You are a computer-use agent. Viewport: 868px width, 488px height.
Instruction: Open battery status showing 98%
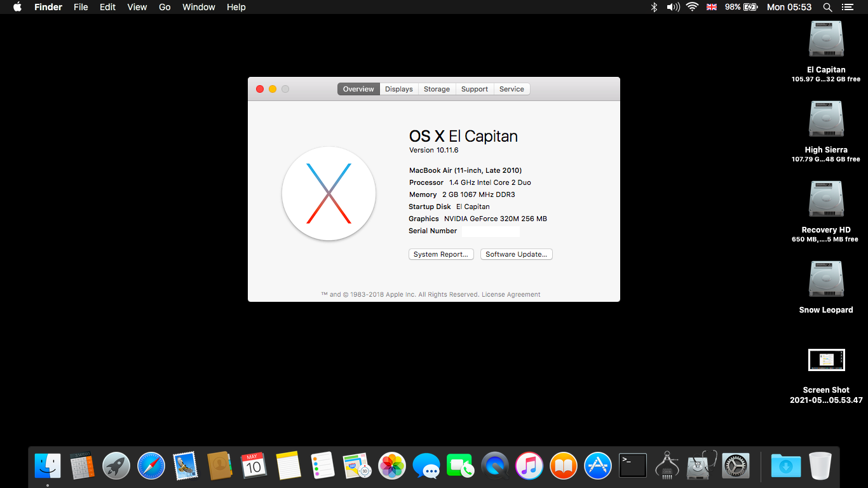pos(742,7)
